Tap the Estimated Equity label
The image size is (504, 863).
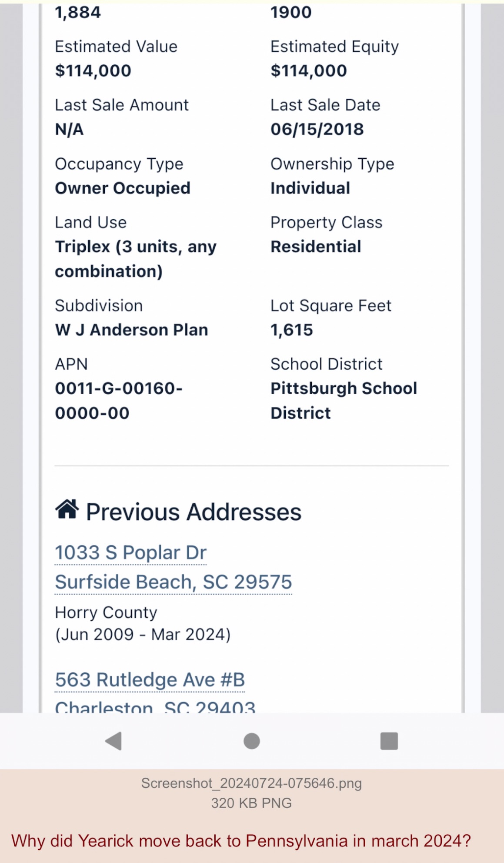334,47
